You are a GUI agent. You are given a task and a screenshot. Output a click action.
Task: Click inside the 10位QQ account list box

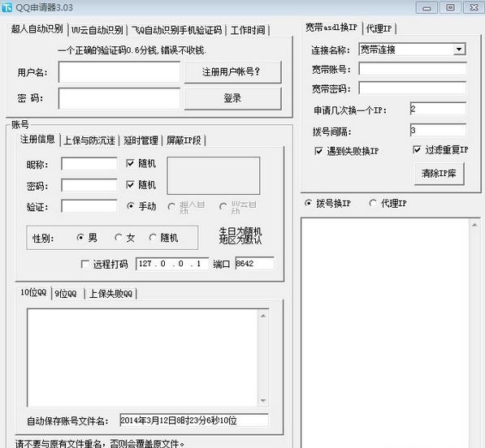(142, 358)
